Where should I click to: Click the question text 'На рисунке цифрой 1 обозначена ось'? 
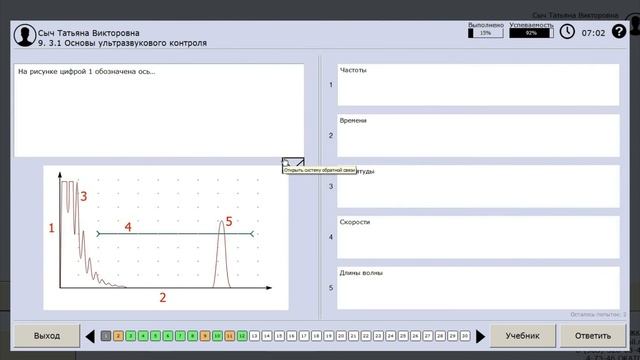pos(87,72)
